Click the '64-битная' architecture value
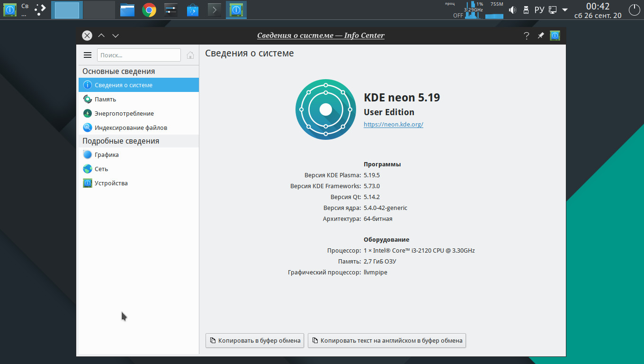The width and height of the screenshot is (644, 364). (x=378, y=219)
